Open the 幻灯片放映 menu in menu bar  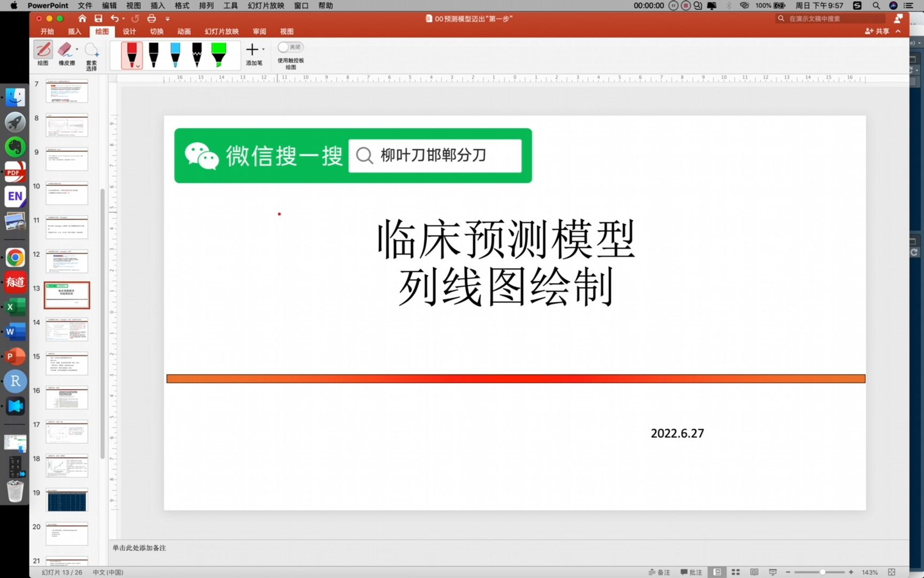click(x=266, y=5)
